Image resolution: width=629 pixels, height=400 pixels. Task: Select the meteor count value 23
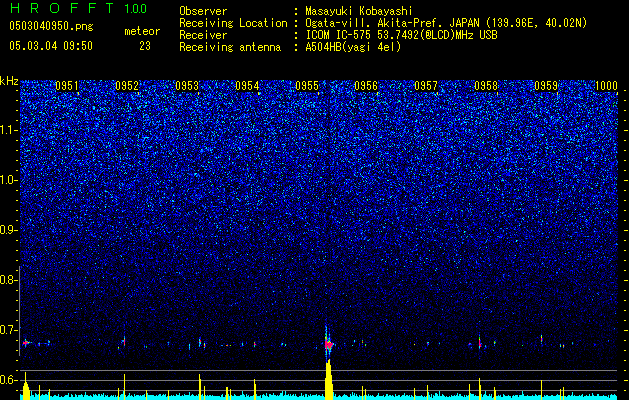point(145,46)
